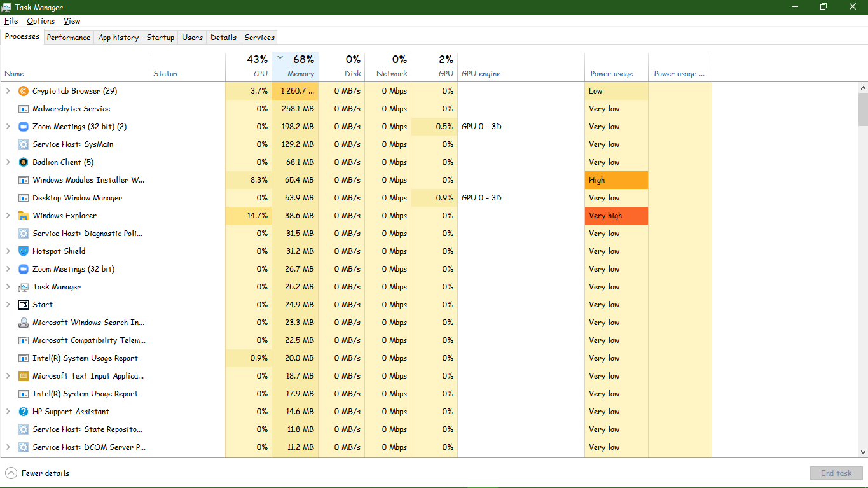Click the Service Host: SysMain gear icon
Screen dimensions: 868x488
24,144
